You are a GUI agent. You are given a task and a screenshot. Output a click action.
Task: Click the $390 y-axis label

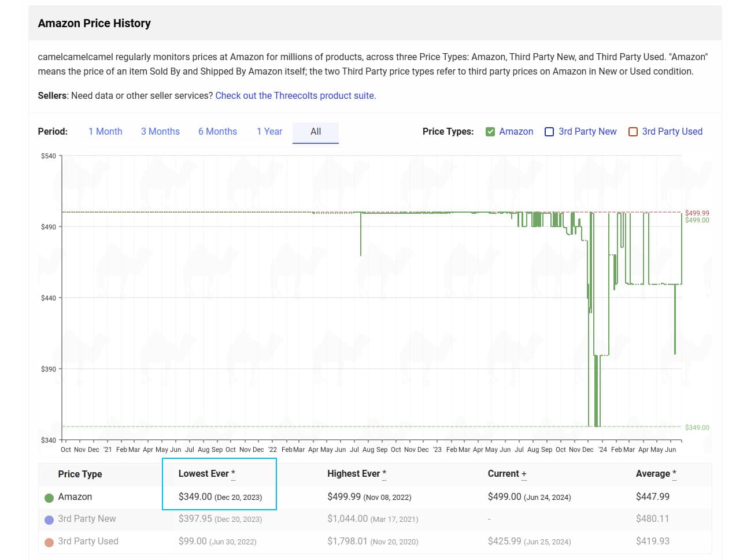49,369
